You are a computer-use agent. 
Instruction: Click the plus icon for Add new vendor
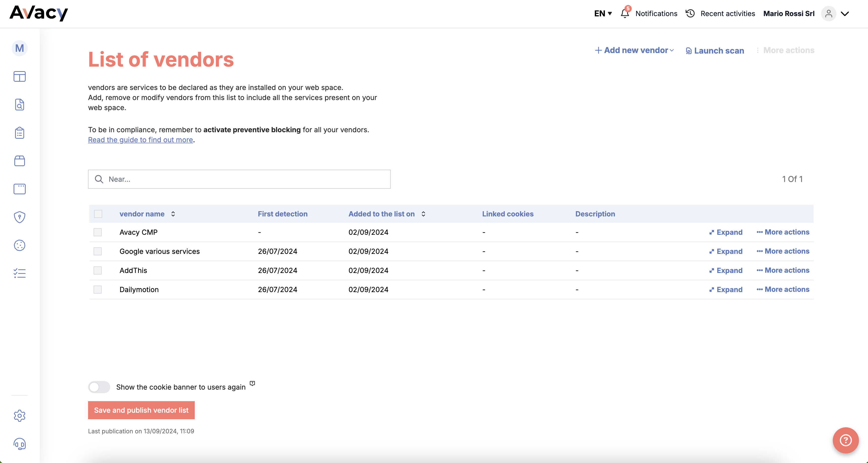click(x=598, y=50)
